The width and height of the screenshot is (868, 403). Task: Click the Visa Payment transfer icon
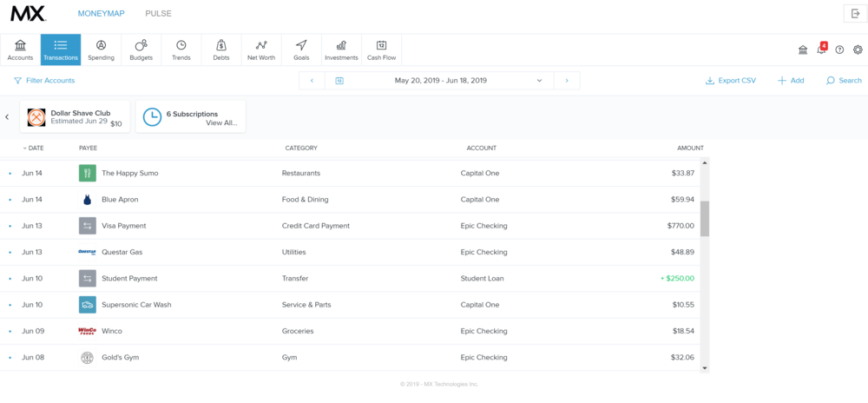pyautogui.click(x=88, y=226)
